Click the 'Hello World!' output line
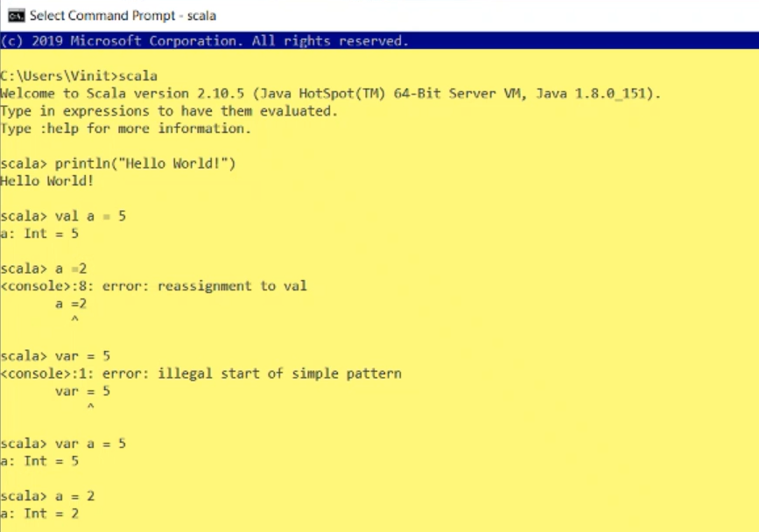Screen dimensions: 759x532 [x=46, y=181]
